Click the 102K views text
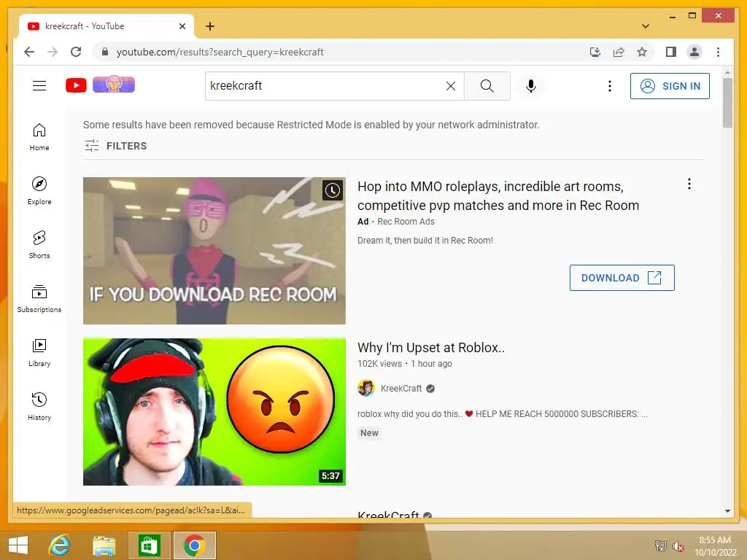The width and height of the screenshot is (747, 560). point(379,364)
